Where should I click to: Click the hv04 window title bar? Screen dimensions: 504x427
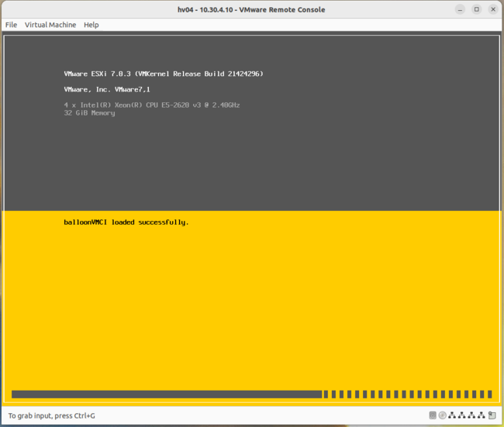point(251,9)
